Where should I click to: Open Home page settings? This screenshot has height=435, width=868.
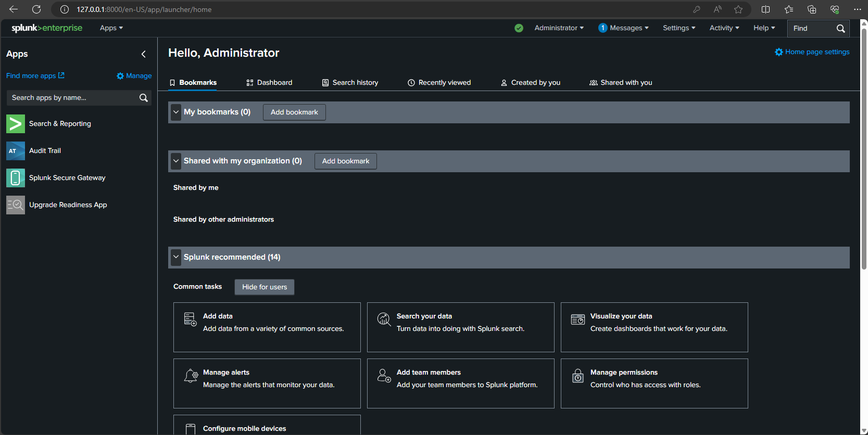coord(812,52)
